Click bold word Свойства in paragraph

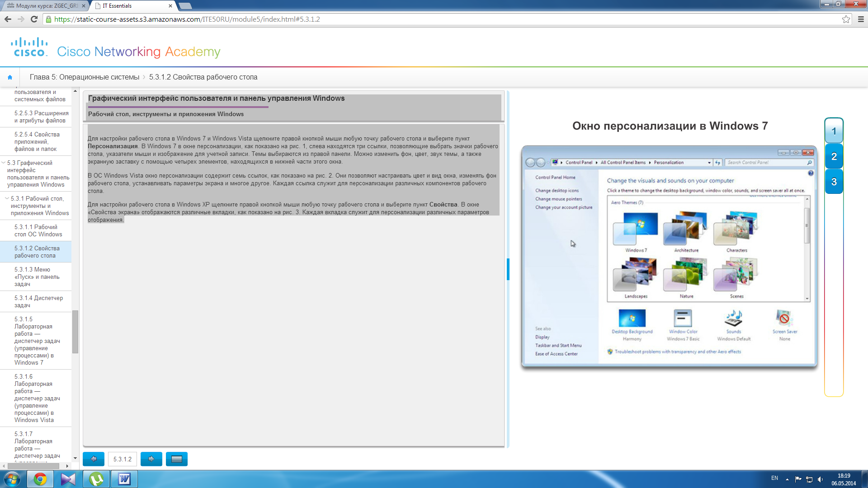pos(443,205)
